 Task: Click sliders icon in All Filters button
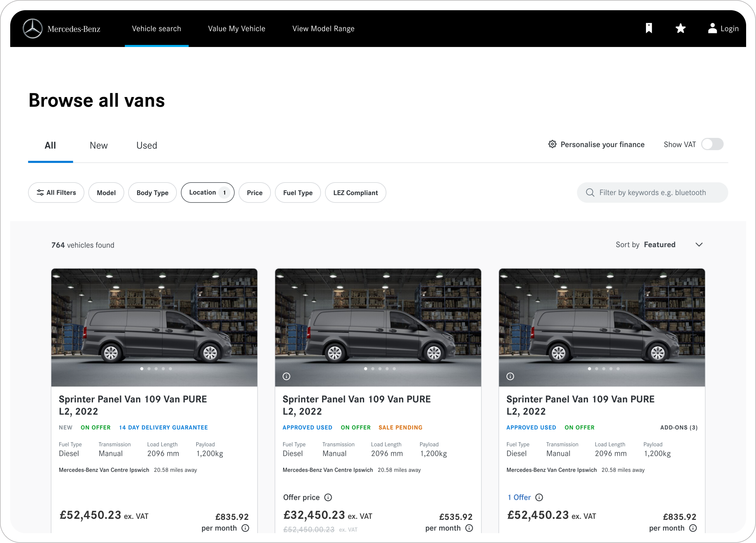[40, 193]
